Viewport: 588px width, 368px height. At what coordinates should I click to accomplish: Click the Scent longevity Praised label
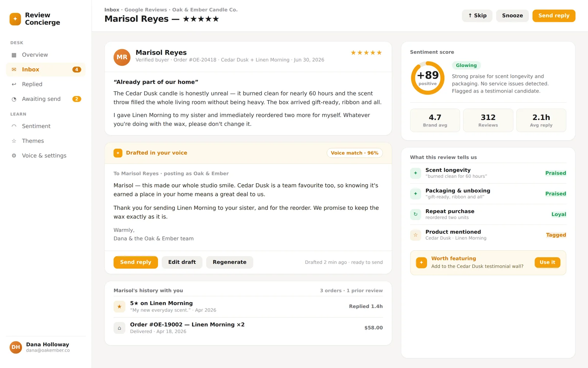click(556, 173)
